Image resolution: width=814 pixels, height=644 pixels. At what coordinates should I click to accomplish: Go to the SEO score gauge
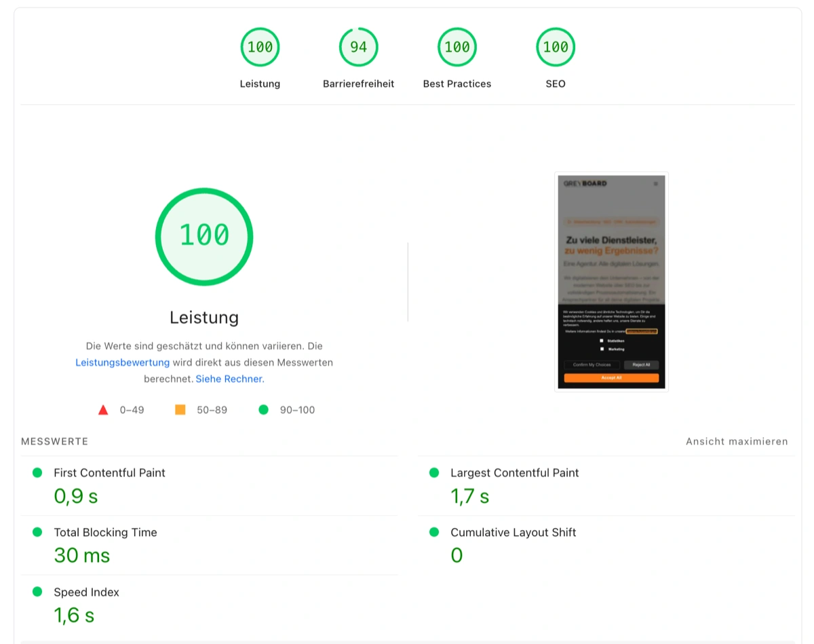coord(556,47)
